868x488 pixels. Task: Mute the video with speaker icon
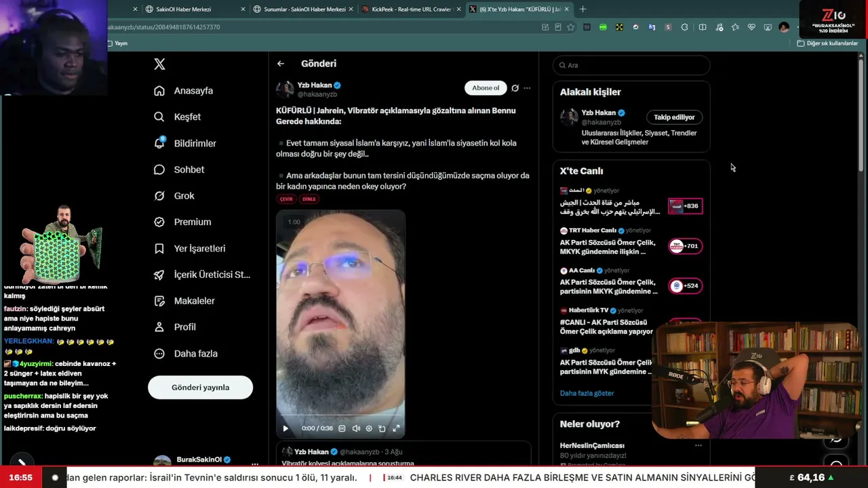tap(356, 428)
